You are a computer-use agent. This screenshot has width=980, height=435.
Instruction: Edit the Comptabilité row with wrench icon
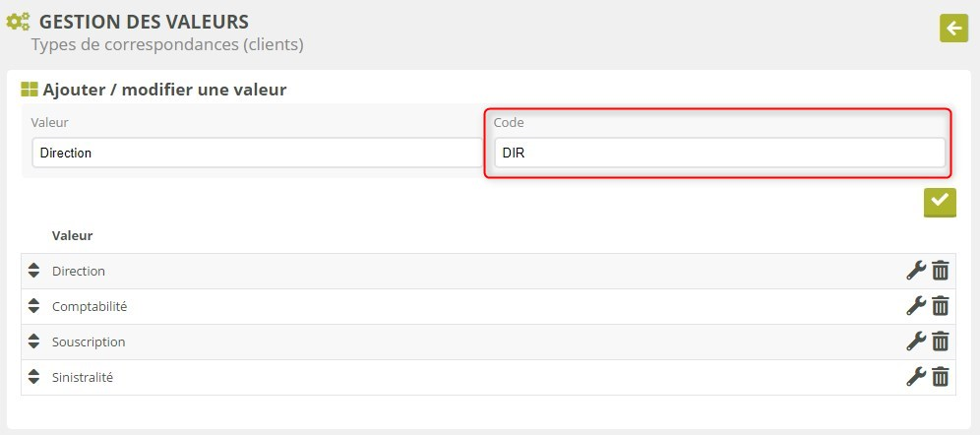(916, 306)
